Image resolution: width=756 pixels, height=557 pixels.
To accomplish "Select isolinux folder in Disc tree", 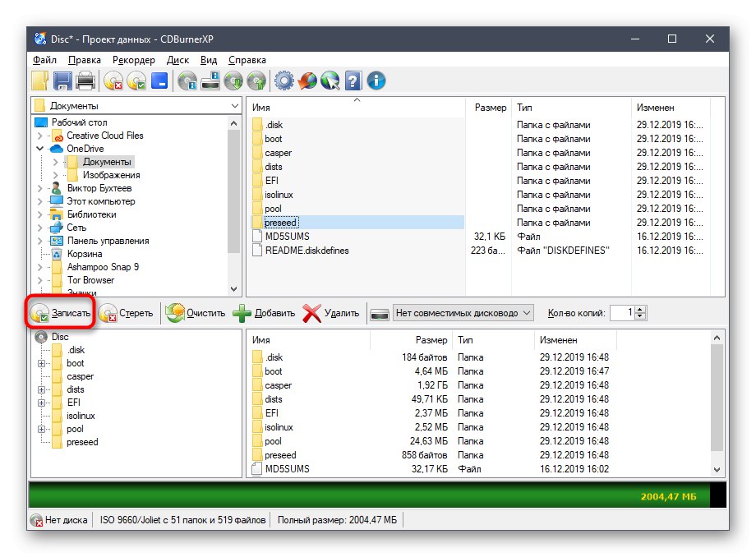I will coord(81,416).
